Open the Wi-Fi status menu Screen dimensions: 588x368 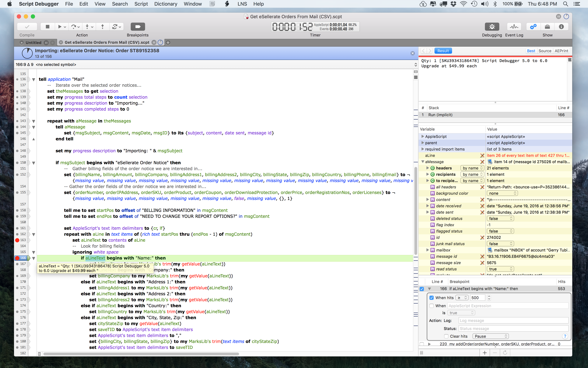[x=464, y=4]
